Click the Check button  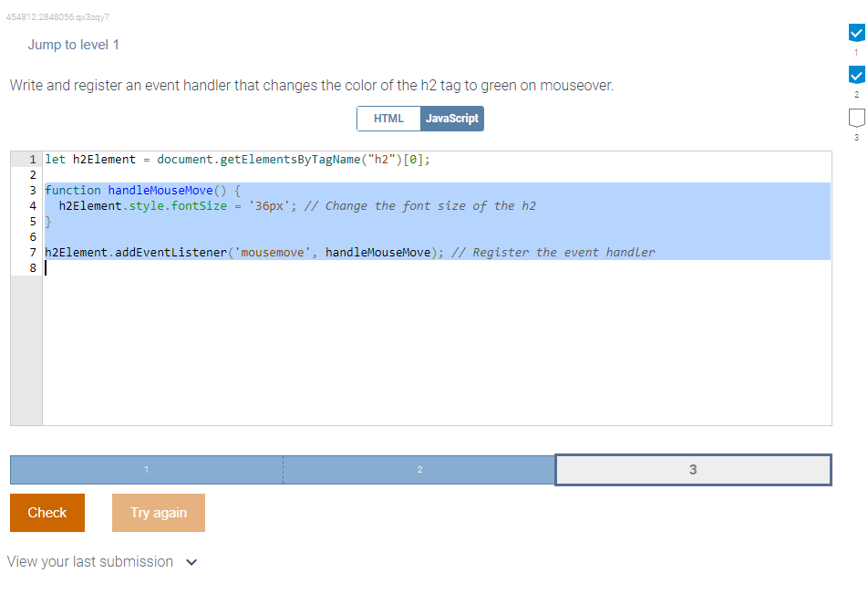[x=46, y=512]
